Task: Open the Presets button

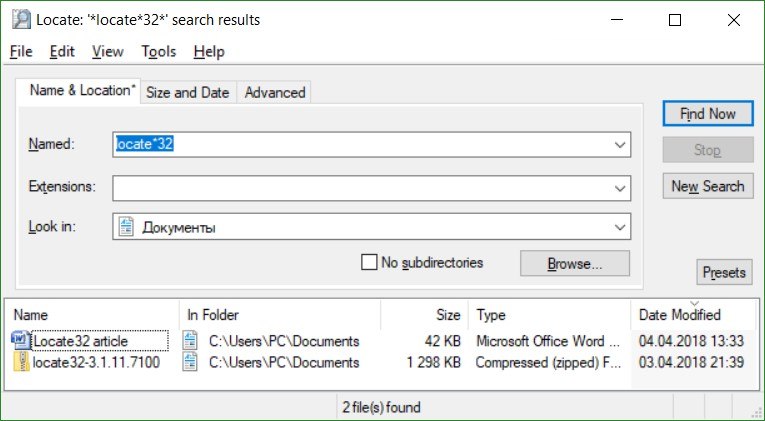Action: (724, 272)
